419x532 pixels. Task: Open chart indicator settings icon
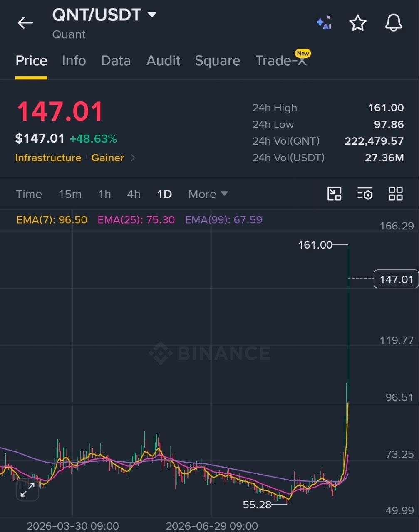click(365, 194)
